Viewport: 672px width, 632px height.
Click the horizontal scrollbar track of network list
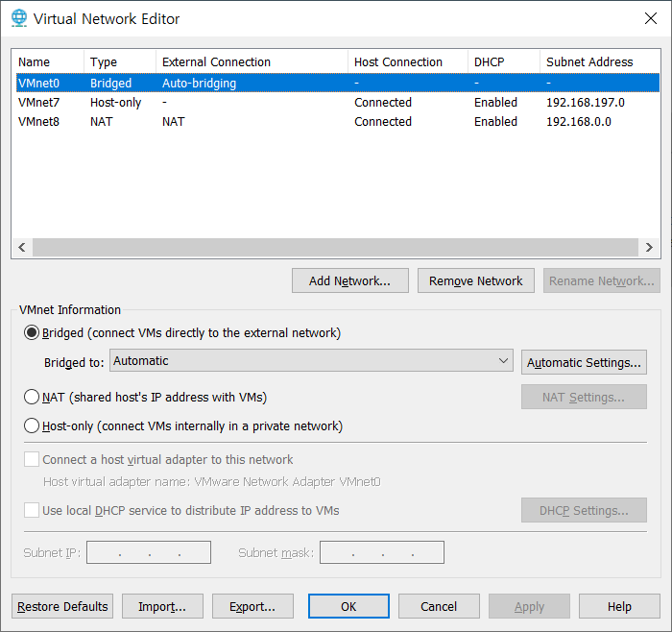point(336,248)
